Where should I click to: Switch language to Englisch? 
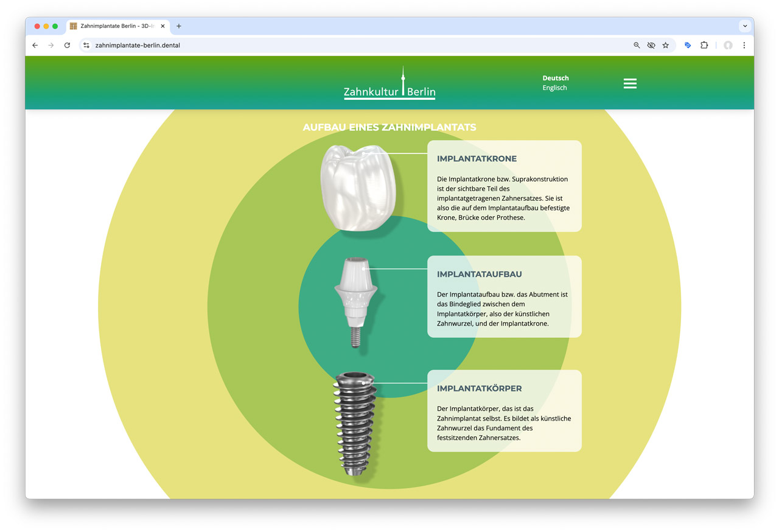pyautogui.click(x=554, y=88)
